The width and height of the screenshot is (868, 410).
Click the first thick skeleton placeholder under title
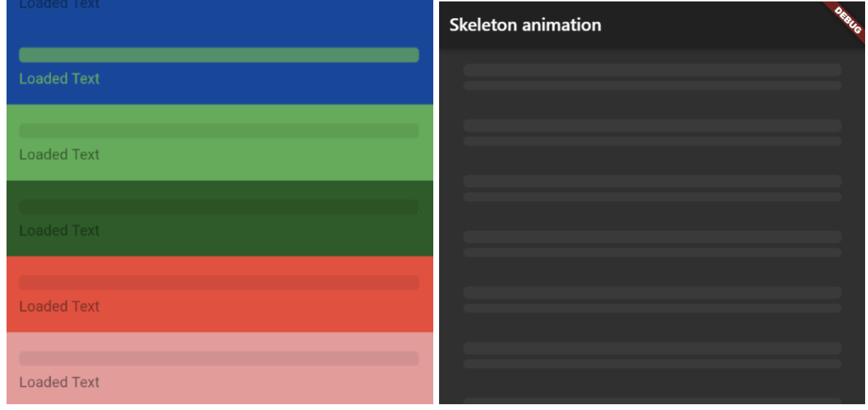[x=652, y=70]
